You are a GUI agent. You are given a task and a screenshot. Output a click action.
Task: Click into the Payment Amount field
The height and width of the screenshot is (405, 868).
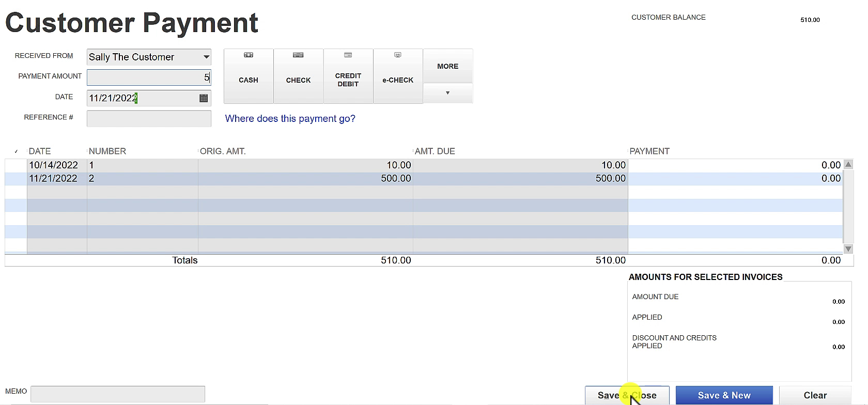149,77
